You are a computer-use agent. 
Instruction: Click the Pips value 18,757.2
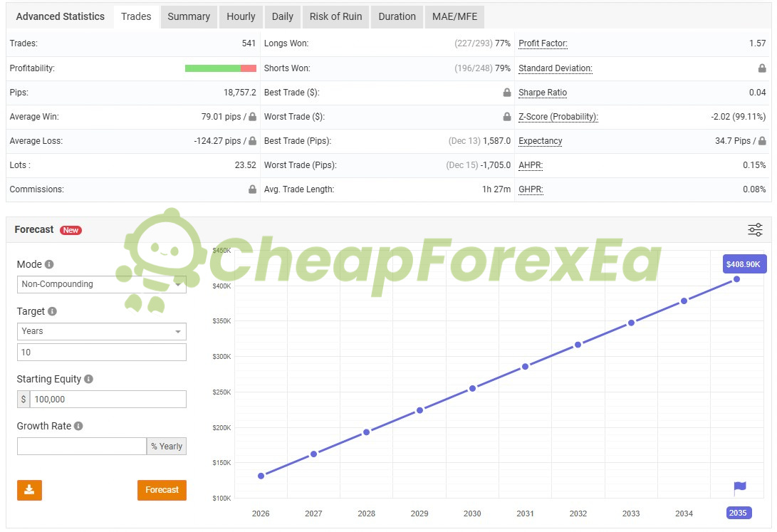coord(240,93)
